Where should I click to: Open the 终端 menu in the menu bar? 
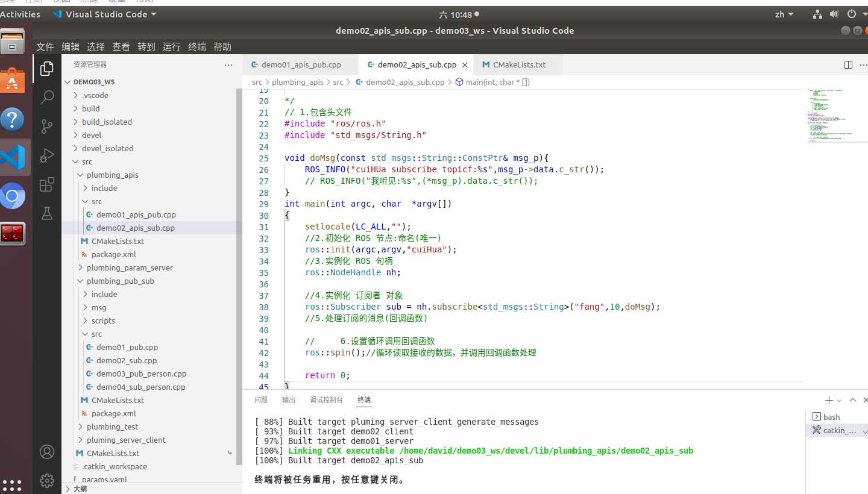pyautogui.click(x=197, y=46)
